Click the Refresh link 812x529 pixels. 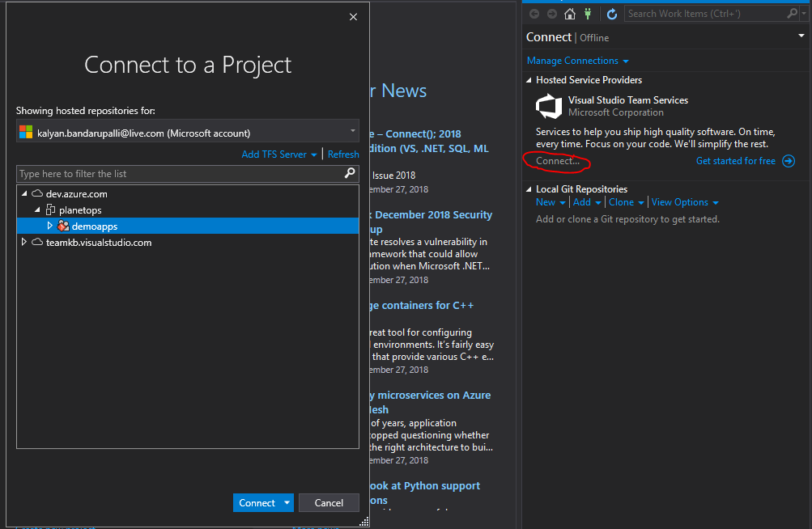tap(342, 154)
